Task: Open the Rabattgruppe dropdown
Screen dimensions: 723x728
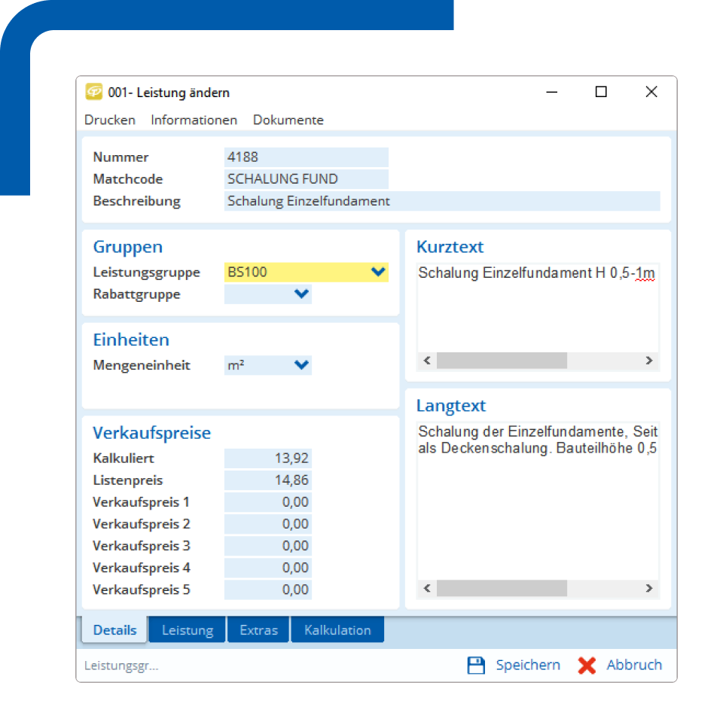Action: tap(301, 294)
